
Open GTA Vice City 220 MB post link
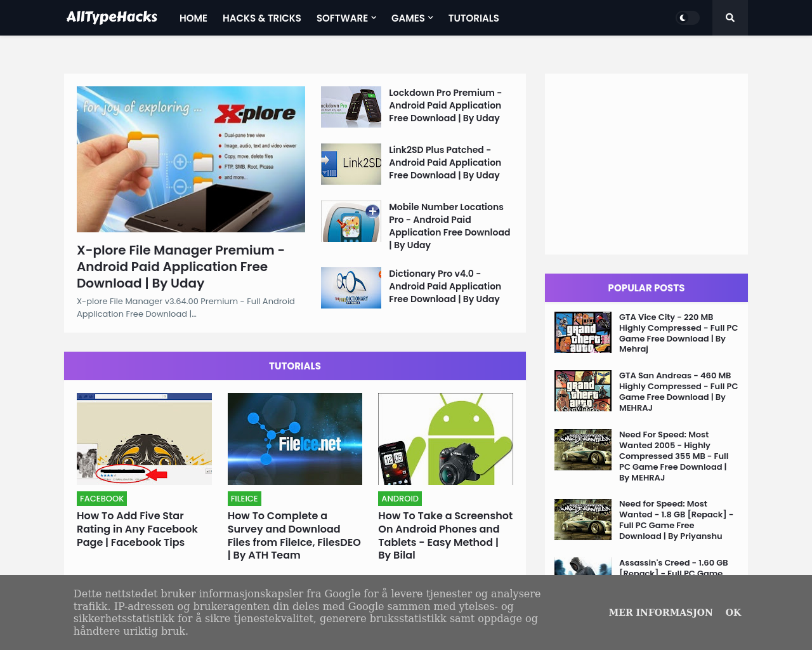tap(679, 333)
